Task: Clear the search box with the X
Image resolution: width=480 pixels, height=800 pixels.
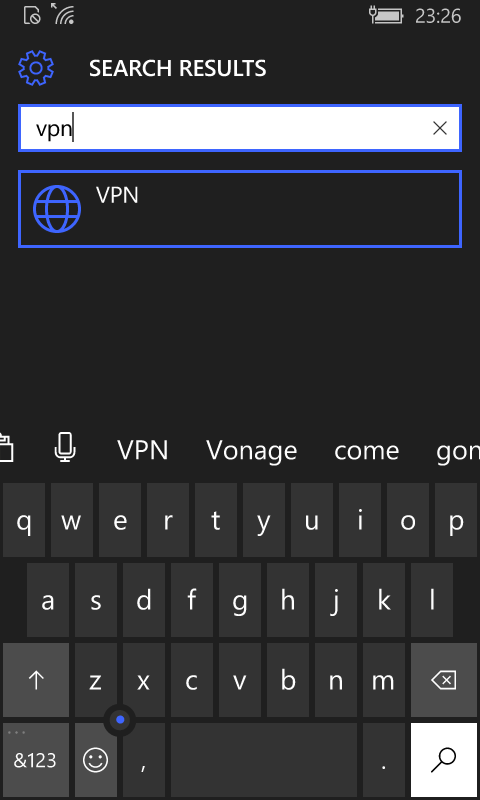Action: coord(440,128)
